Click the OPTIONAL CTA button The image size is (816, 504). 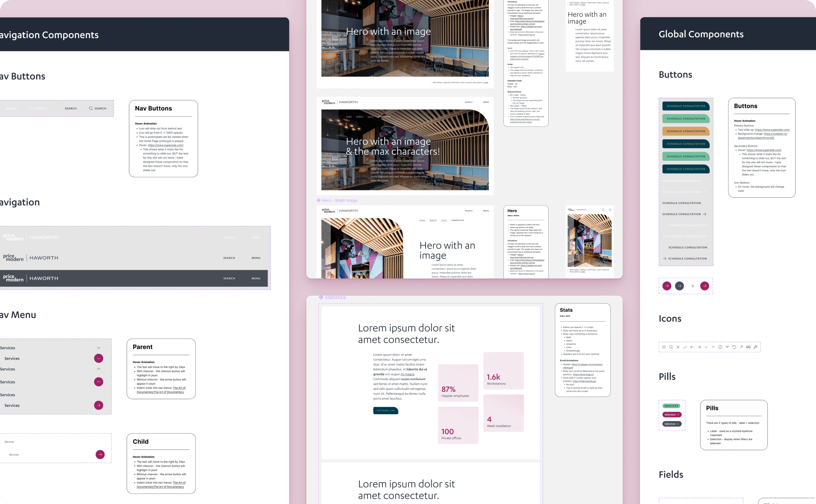[x=386, y=411]
